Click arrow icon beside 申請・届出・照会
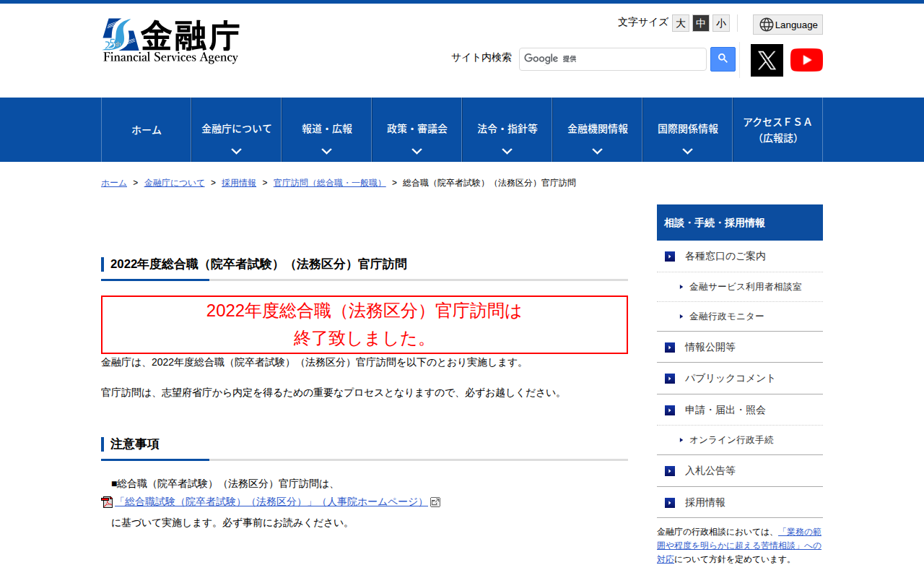The image size is (924, 578). (670, 410)
